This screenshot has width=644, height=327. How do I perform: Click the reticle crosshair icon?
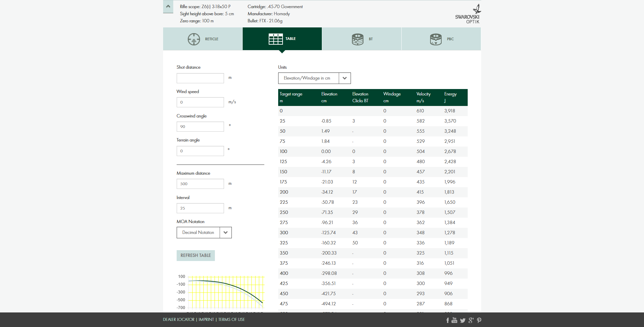194,39
